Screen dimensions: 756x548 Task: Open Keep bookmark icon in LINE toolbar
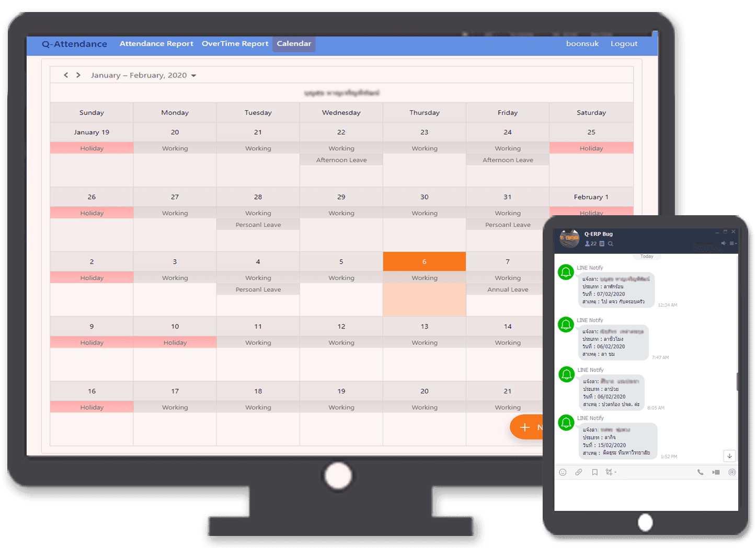pyautogui.click(x=594, y=472)
